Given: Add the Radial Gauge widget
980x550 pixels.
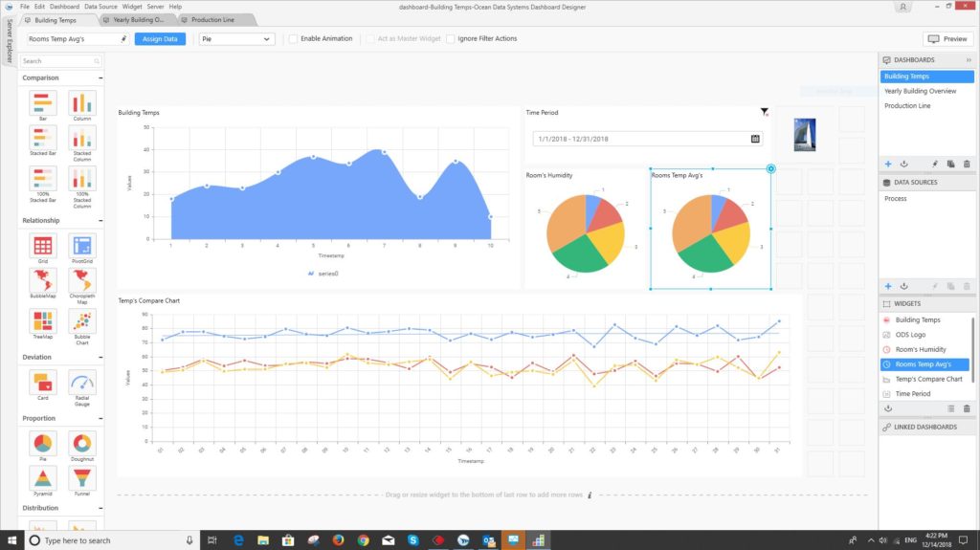Looking at the screenshot, I should tap(82, 383).
